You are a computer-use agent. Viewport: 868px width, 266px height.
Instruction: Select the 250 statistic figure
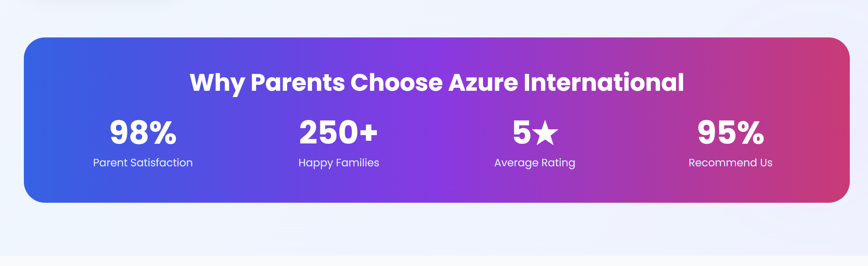coord(329,133)
